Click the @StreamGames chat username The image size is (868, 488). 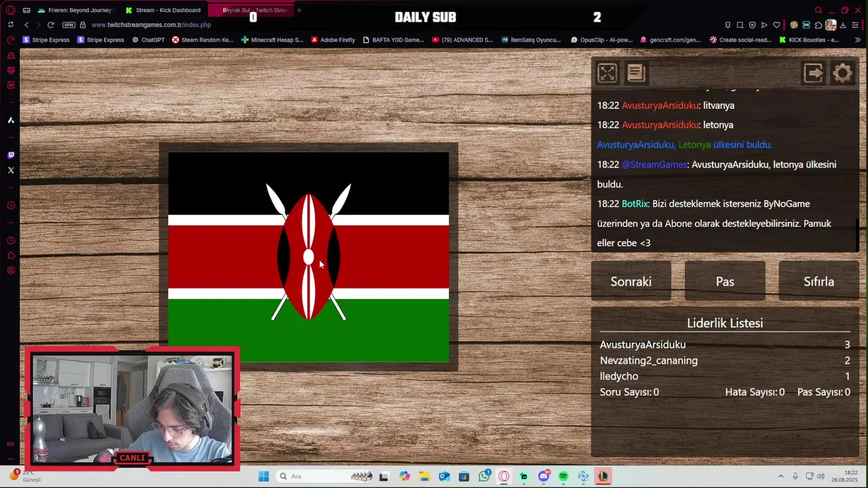click(x=654, y=165)
